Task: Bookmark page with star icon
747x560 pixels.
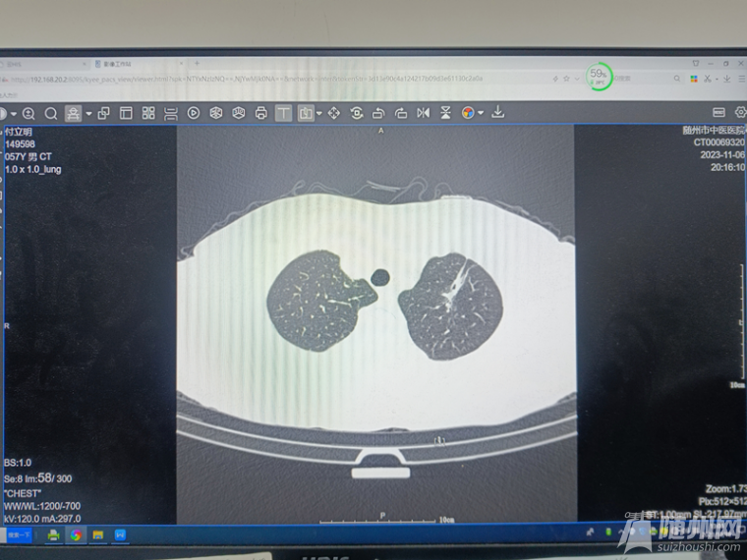Action: click(566, 79)
